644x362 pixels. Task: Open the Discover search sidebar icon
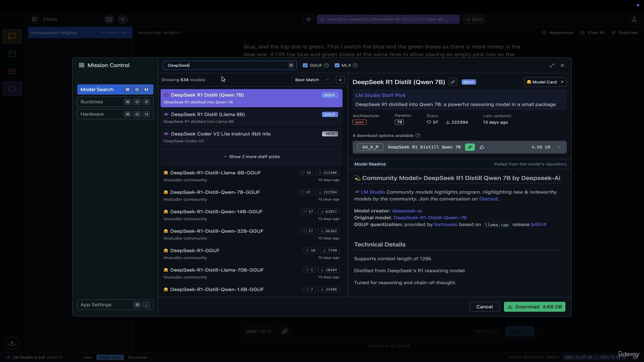tap(12, 89)
